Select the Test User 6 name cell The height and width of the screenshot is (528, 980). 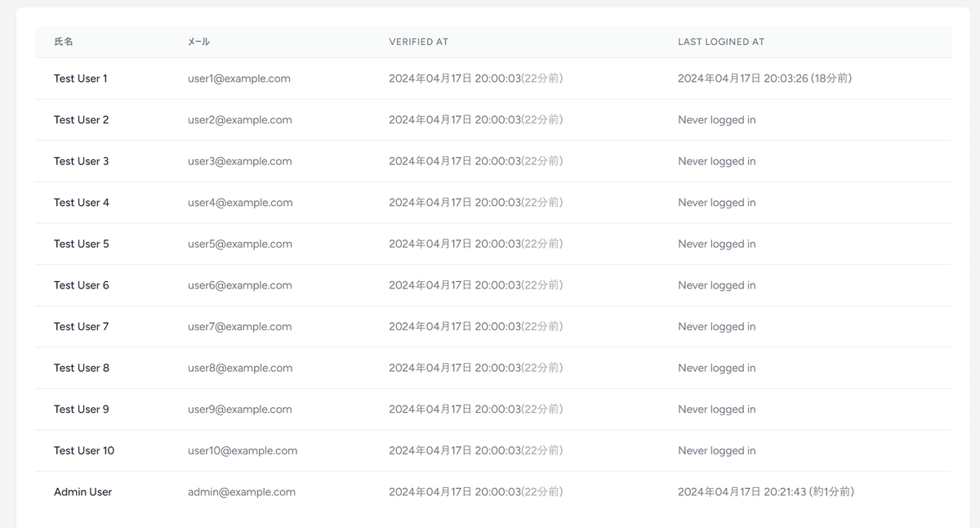pyautogui.click(x=82, y=285)
